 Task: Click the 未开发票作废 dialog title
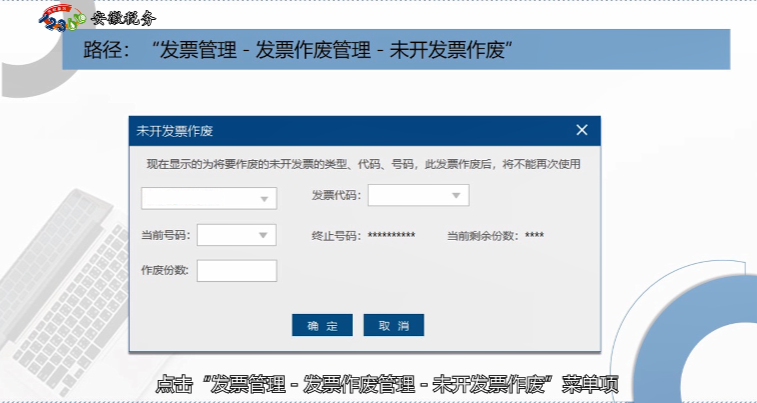[175, 131]
